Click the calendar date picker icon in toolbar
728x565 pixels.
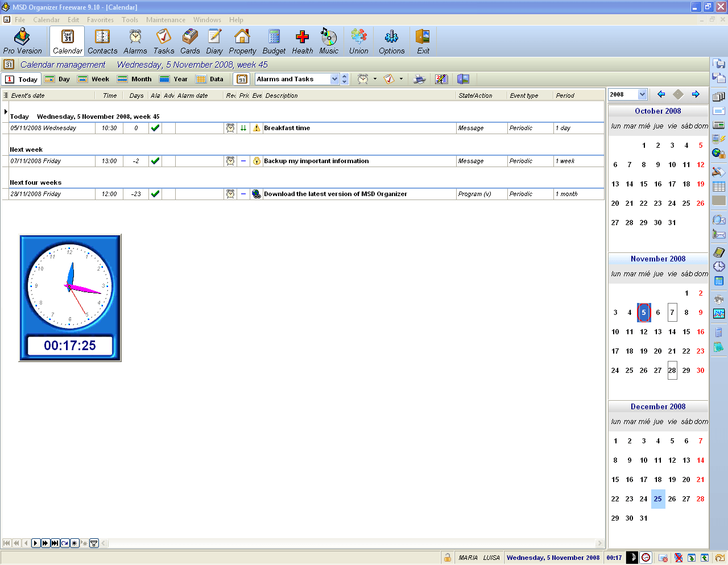click(242, 79)
